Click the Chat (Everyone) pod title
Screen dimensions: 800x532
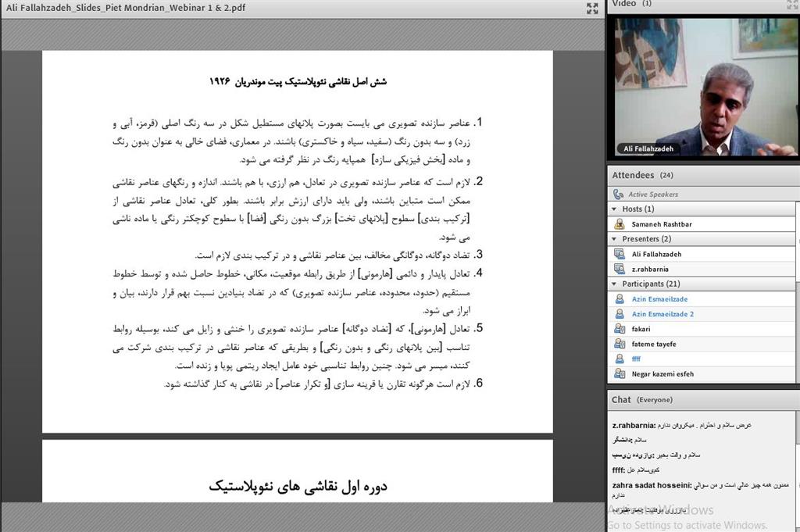(x=642, y=400)
